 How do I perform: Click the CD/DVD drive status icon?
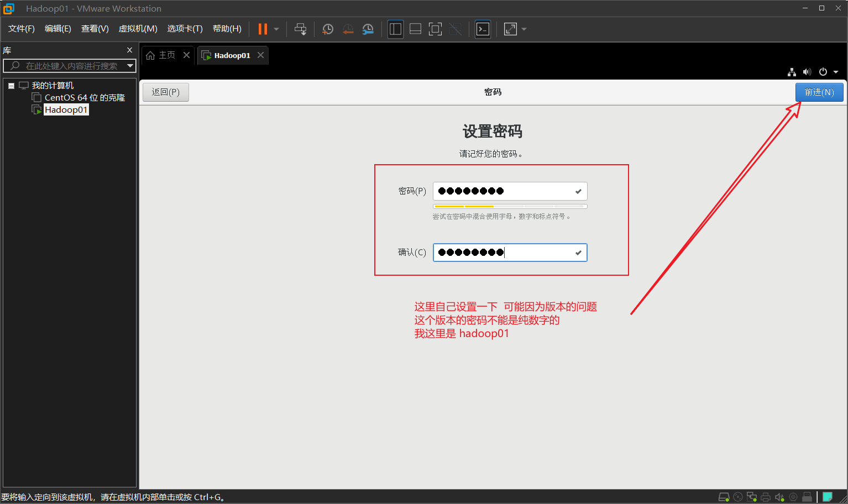[x=738, y=497]
